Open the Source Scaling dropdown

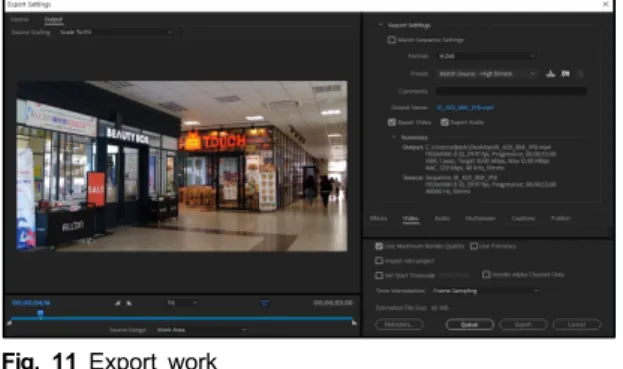click(x=116, y=32)
